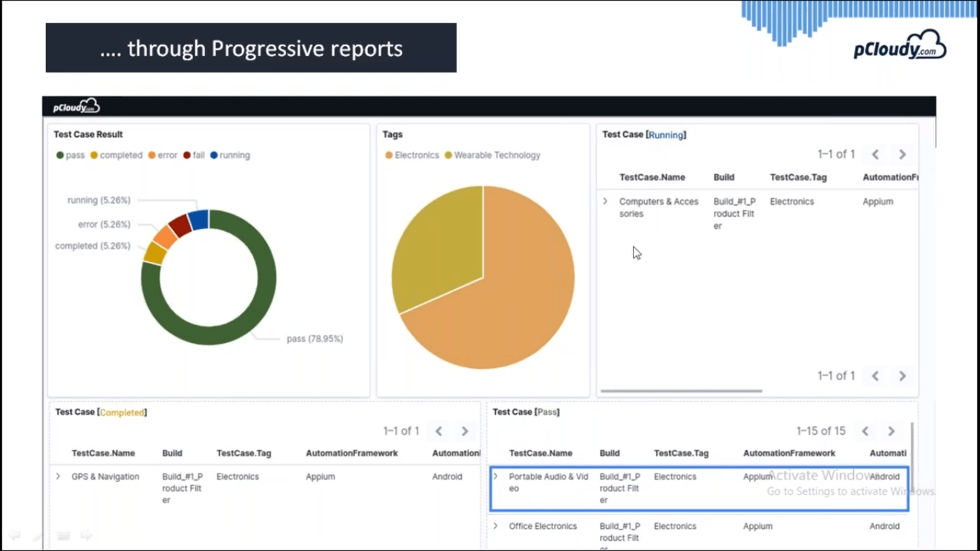Click the horizontal scrollbar under the Running table
The image size is (980, 551).
pyautogui.click(x=680, y=391)
